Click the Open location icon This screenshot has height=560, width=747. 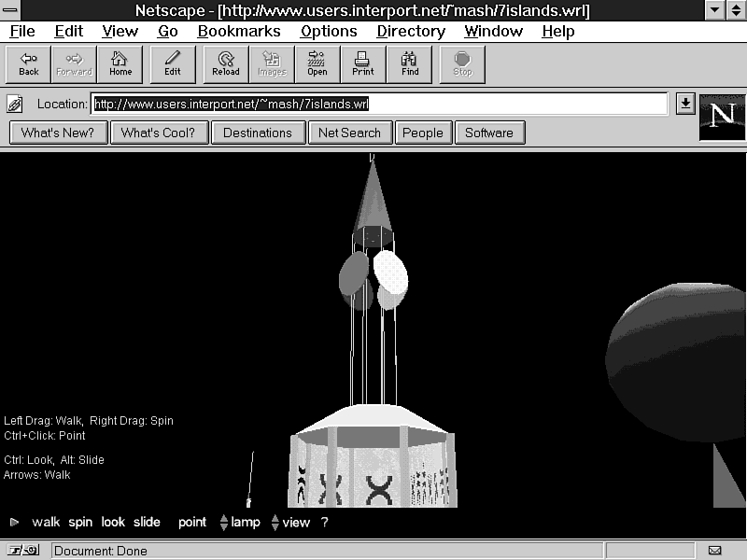317,63
